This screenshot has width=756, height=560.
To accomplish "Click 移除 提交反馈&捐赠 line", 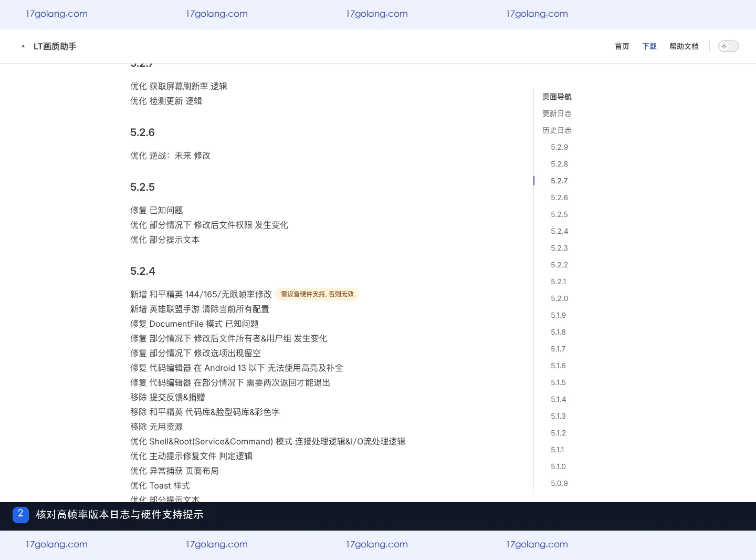I will point(167,397).
